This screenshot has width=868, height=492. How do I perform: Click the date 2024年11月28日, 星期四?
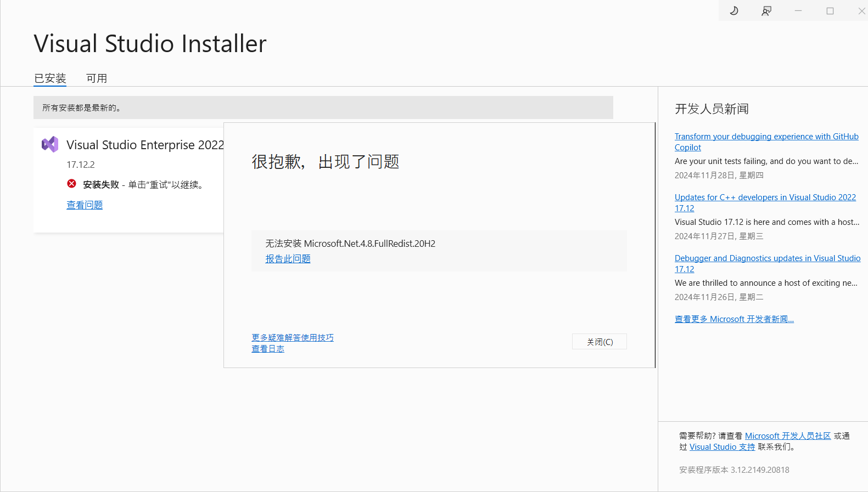coord(719,176)
